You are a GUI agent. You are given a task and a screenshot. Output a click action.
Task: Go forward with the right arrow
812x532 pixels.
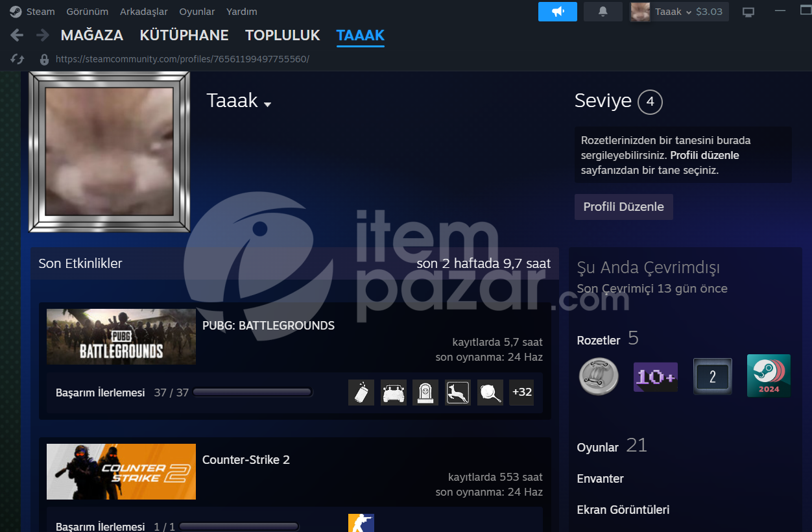pyautogui.click(x=42, y=35)
